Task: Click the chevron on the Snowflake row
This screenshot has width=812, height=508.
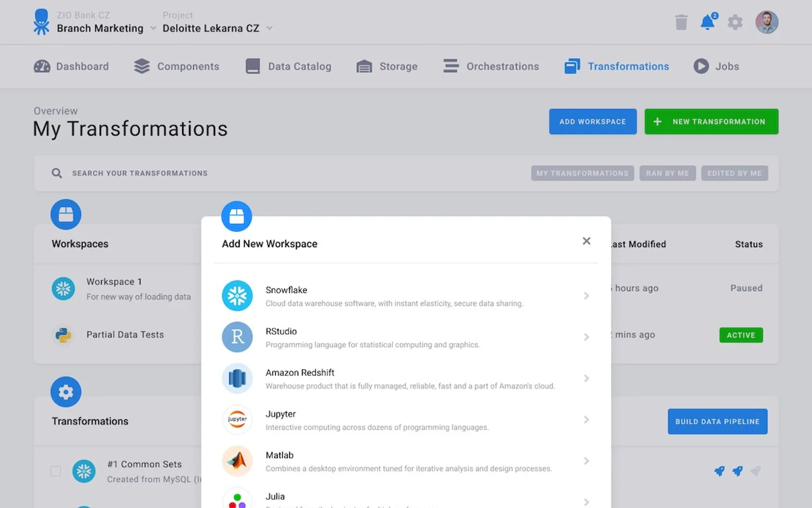Action: [x=586, y=296]
